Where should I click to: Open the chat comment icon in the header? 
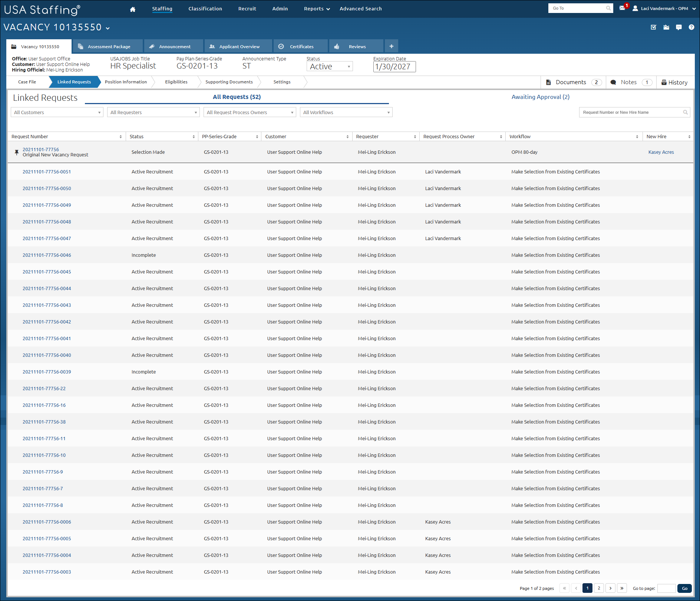679,27
